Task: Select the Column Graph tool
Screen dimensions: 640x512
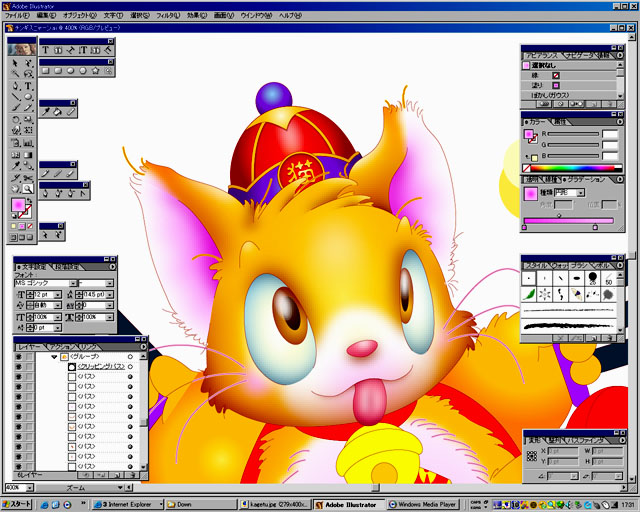Action: pos(28,143)
